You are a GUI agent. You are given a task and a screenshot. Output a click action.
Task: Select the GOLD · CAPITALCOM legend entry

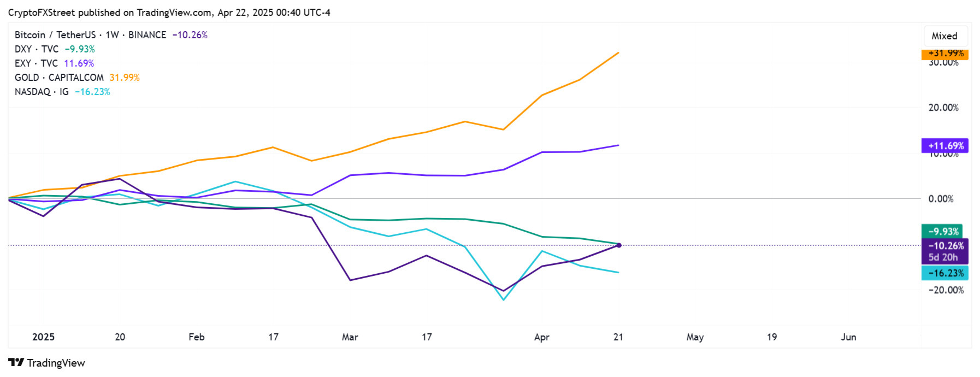click(59, 78)
